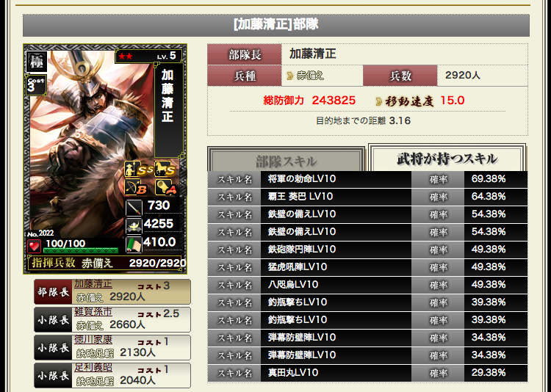
Task: Click the Cost 3 badge on the card
Action: 36,84
